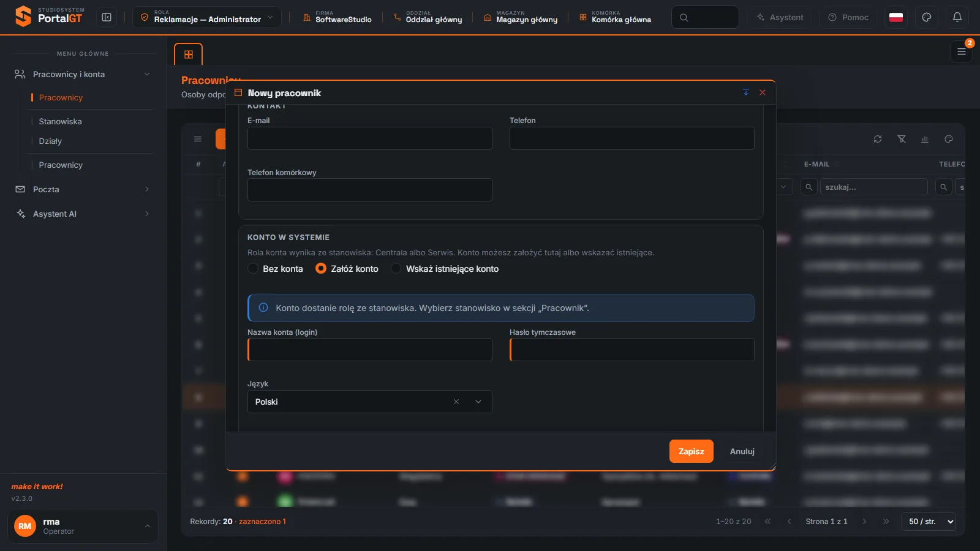980x551 pixels.
Task: Click the Anuluj button
Action: click(x=742, y=451)
